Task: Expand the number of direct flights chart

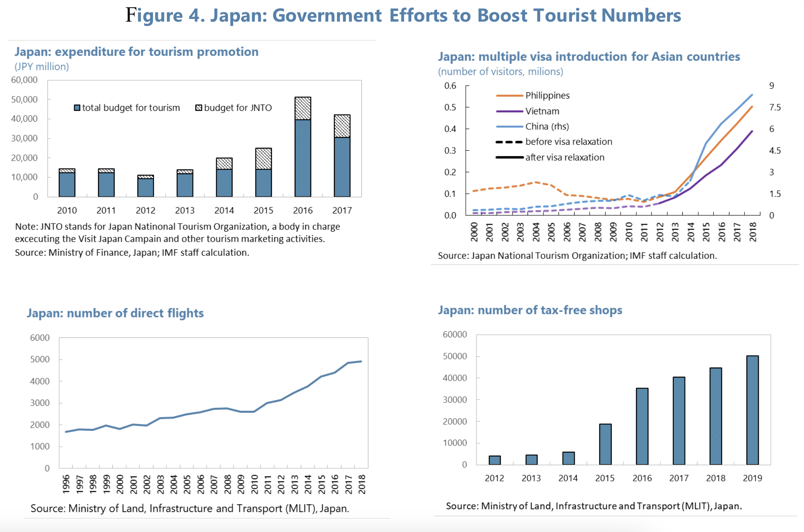Action: tap(115, 313)
